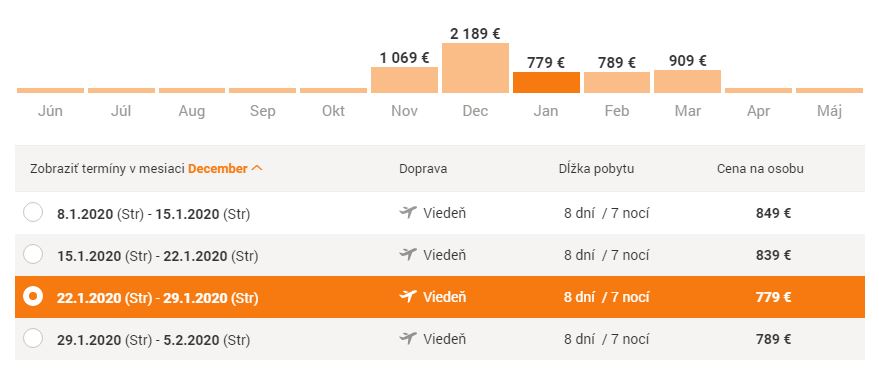The width and height of the screenshot is (879, 381).
Task: Choose the Feb bar priced 789 €
Action: tap(617, 82)
